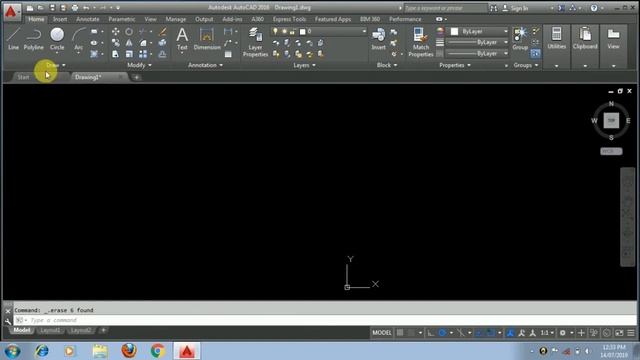Click the Help question mark button
The height and width of the screenshot is (360, 640).
point(594,8)
